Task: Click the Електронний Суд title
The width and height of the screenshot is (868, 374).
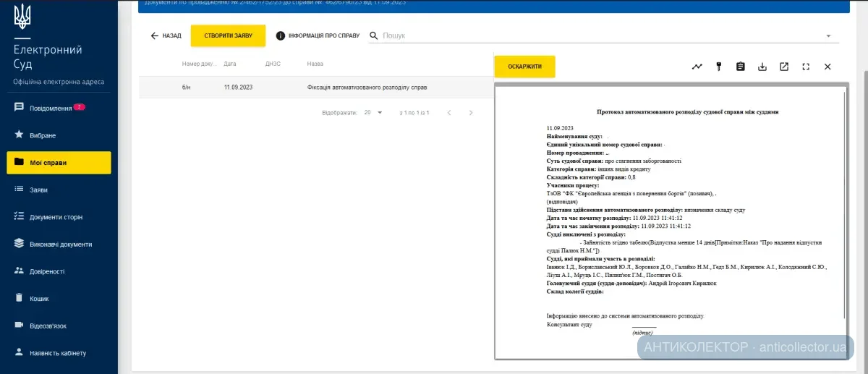Action: [48, 57]
